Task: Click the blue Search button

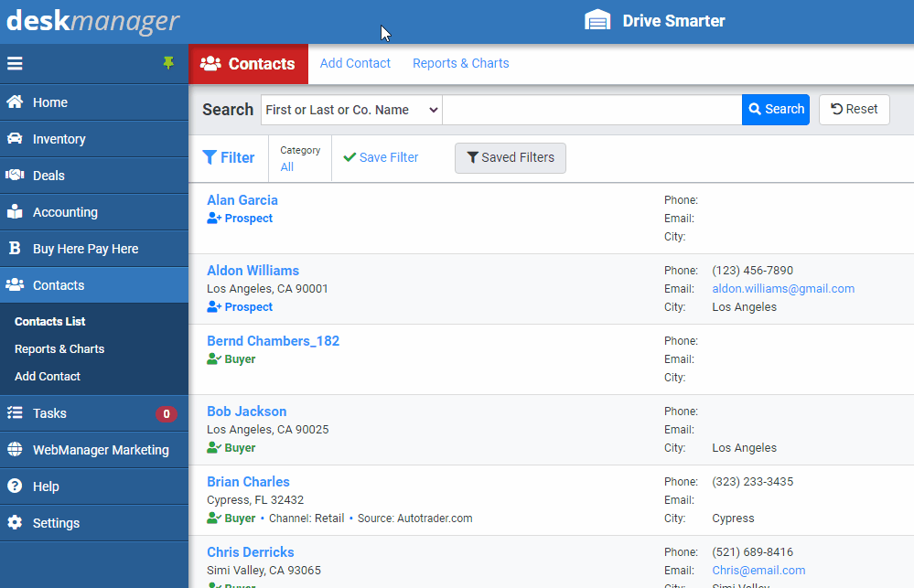Action: pos(775,110)
